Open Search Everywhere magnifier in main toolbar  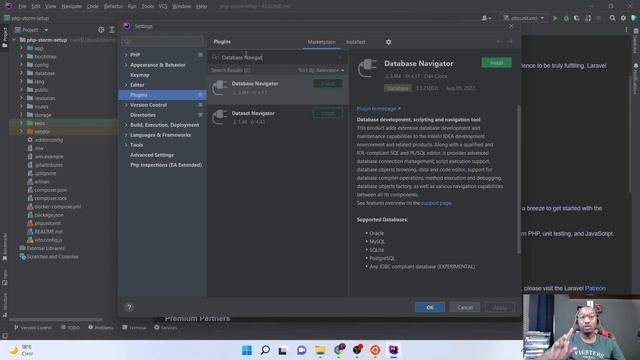(x=612, y=18)
